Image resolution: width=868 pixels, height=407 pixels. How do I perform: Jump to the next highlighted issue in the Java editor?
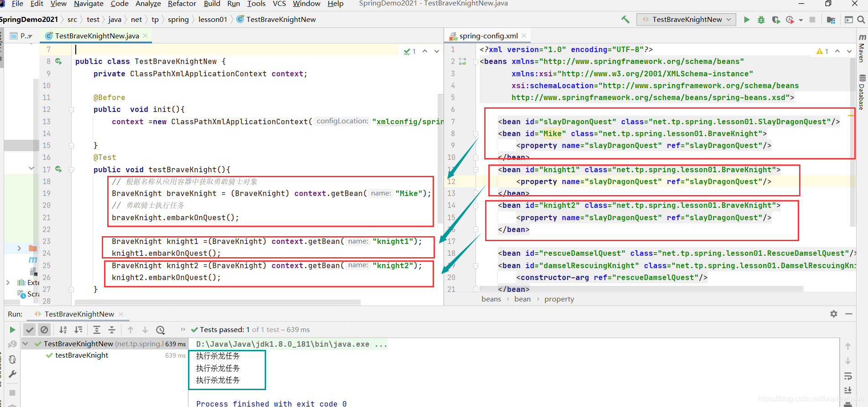(437, 51)
